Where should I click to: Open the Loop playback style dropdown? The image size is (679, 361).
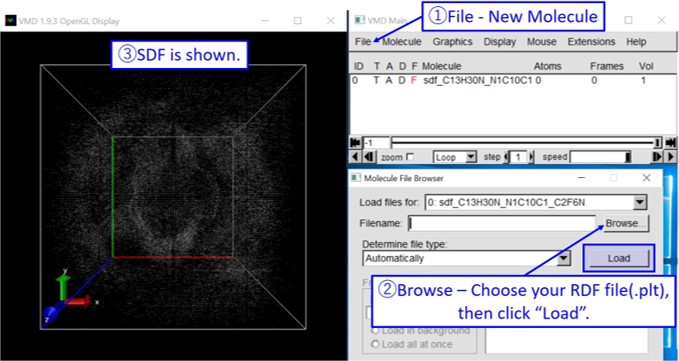click(x=455, y=157)
